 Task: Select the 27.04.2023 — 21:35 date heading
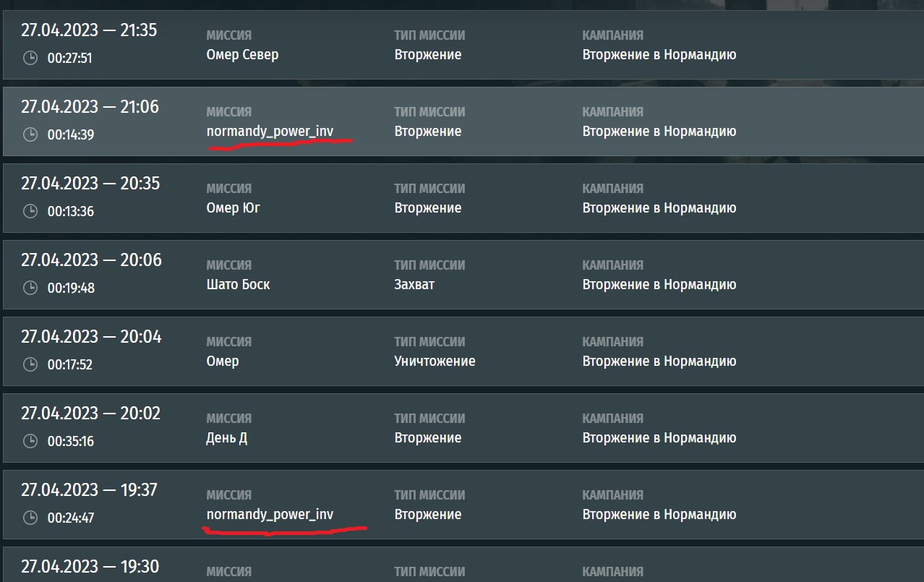[x=89, y=30]
